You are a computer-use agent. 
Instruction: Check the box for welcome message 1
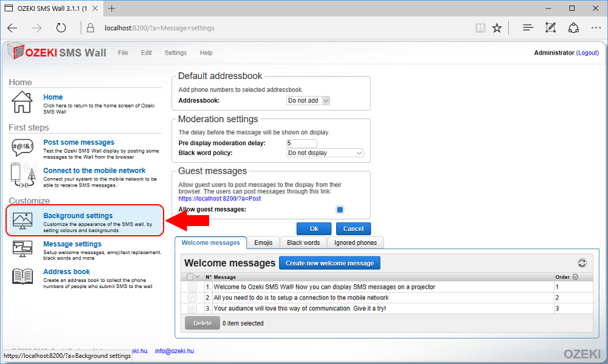192,287
